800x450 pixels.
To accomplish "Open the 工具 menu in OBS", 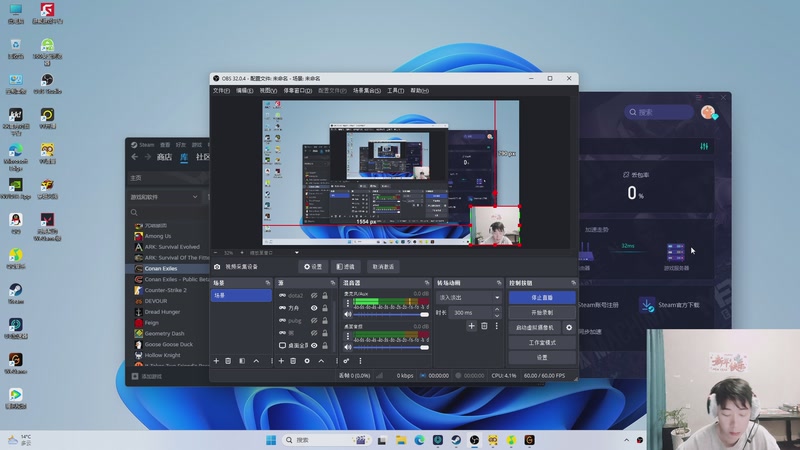I will tap(395, 91).
